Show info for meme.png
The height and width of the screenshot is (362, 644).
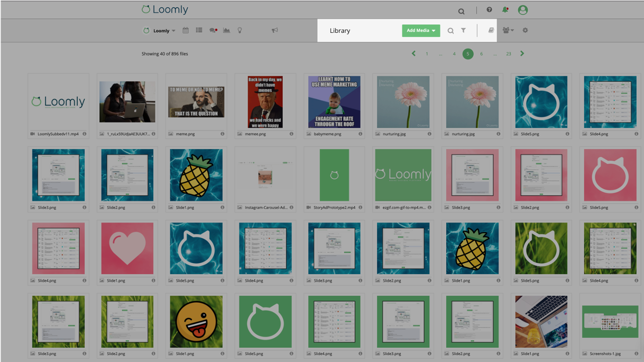pos(222,134)
